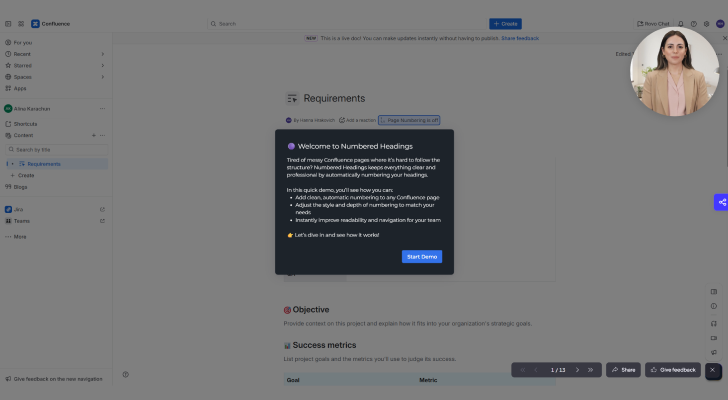Close the demo controls with the X button
728x400 pixels.
(x=713, y=370)
